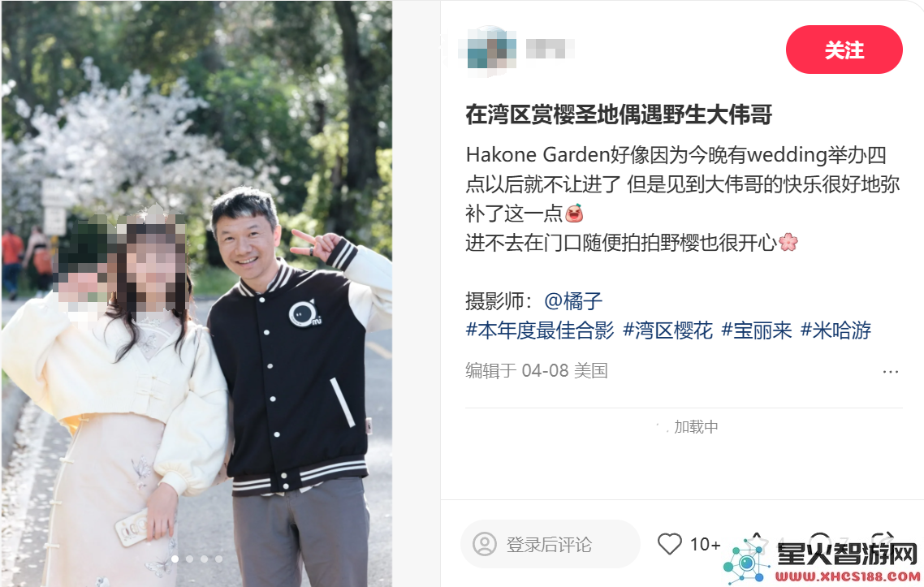Follow the author with the red 关注 button
This screenshot has width=924, height=587.
tap(844, 50)
